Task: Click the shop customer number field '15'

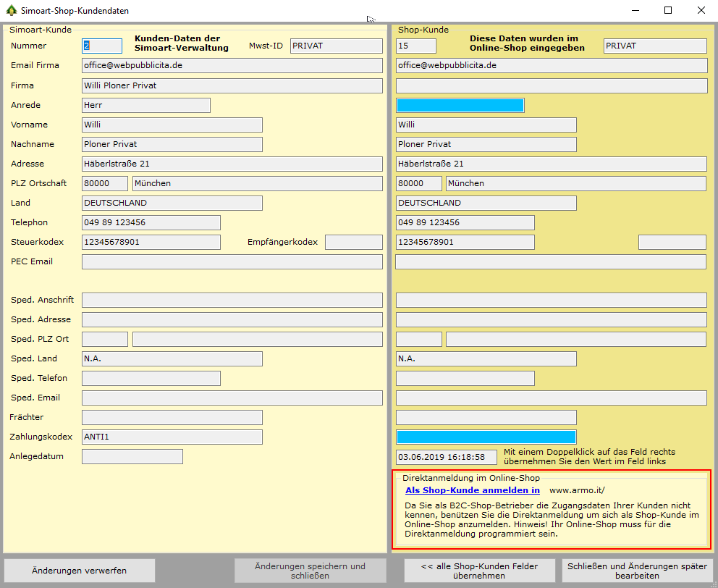Action: (416, 46)
